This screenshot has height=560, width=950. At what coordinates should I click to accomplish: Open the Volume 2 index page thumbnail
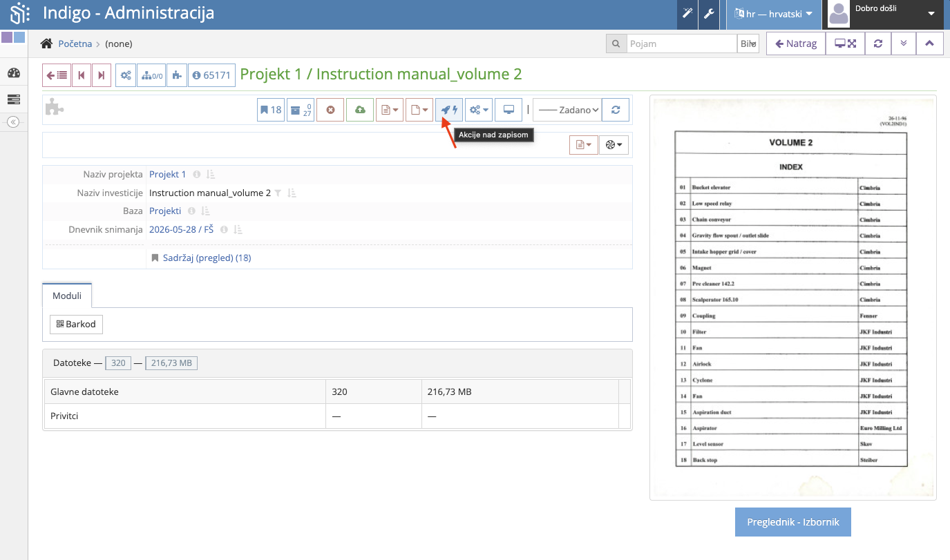tap(793, 298)
